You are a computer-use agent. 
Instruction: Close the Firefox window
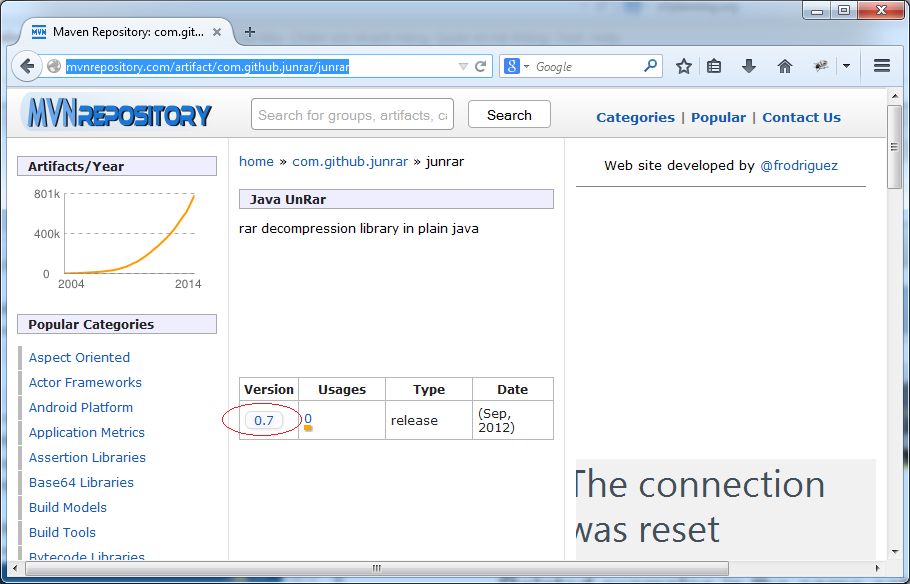[x=882, y=11]
